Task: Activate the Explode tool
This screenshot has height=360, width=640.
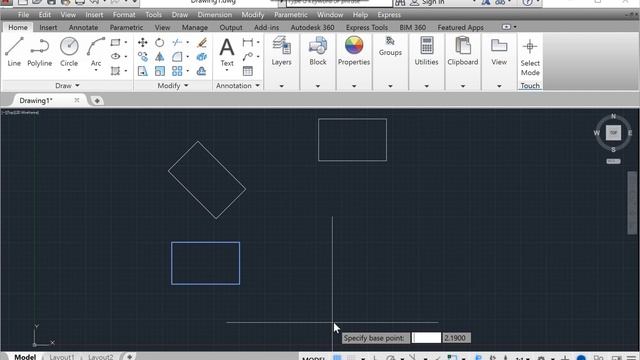Action: (202, 57)
